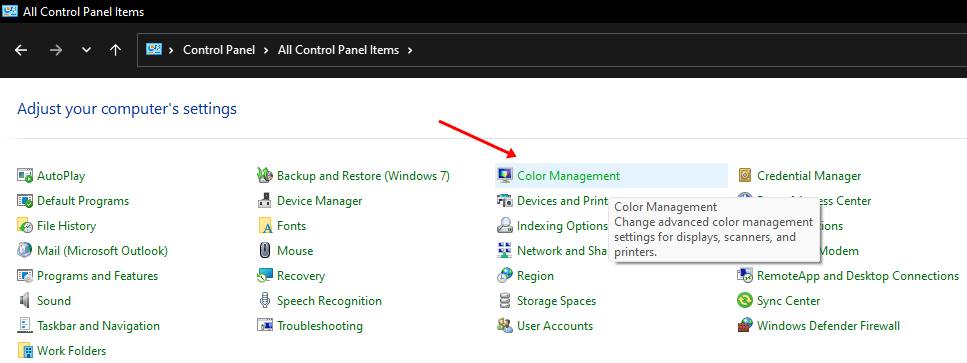Open the Default Programs icon
This screenshot has width=967, height=363.
(x=25, y=201)
